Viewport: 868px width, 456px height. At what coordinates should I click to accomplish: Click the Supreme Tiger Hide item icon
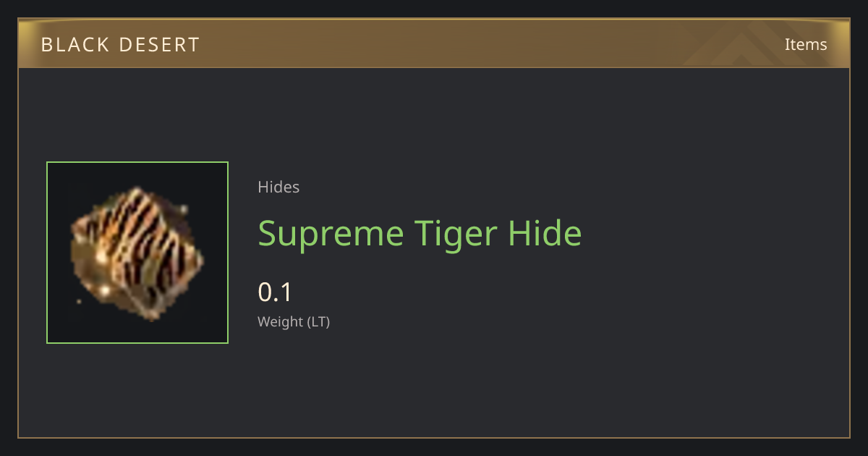(x=137, y=253)
